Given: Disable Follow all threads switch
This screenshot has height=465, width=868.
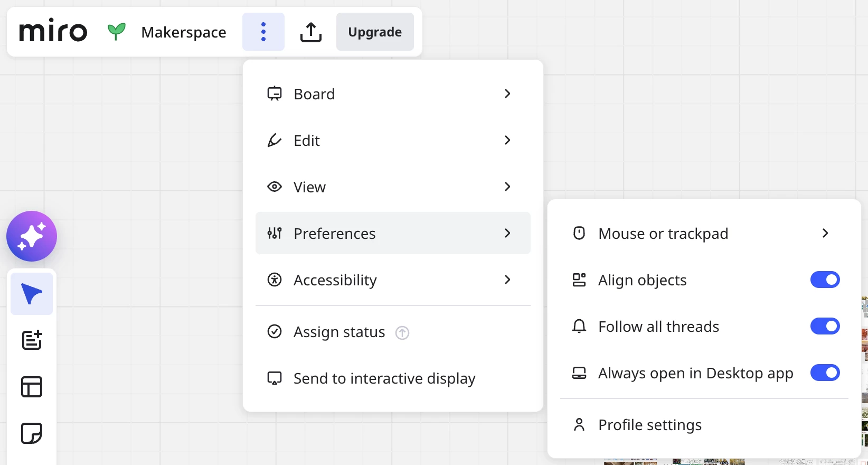Looking at the screenshot, I should click(825, 326).
